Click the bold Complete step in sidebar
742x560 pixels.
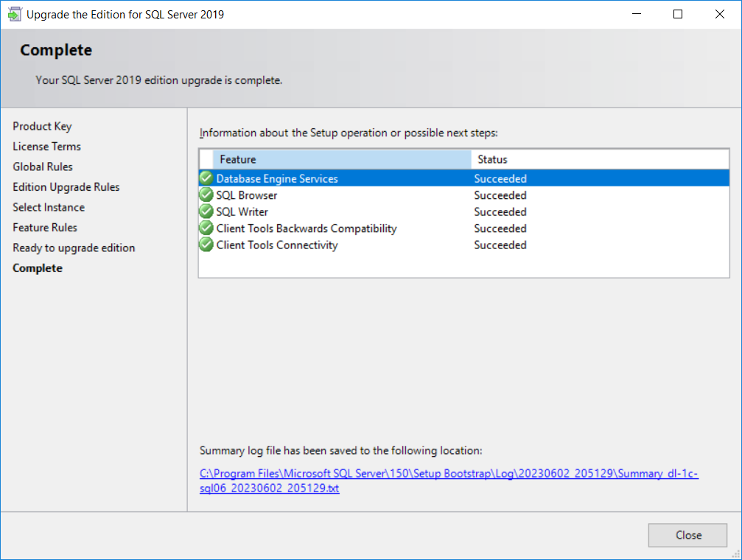coord(38,268)
